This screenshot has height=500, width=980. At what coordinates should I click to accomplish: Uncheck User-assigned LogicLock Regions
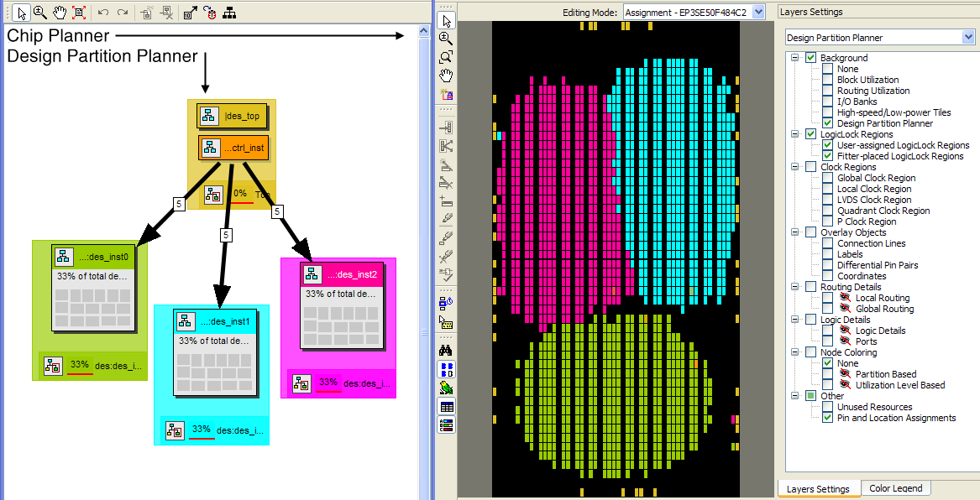tap(827, 145)
